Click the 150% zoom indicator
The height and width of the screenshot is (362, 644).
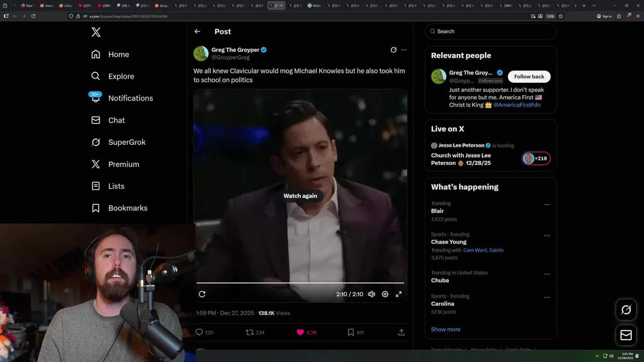[550, 16]
